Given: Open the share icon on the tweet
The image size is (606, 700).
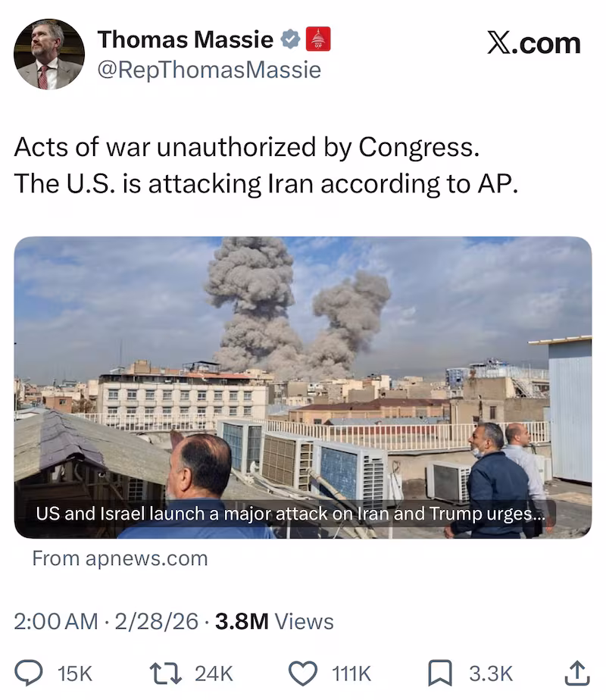Looking at the screenshot, I should [576, 673].
